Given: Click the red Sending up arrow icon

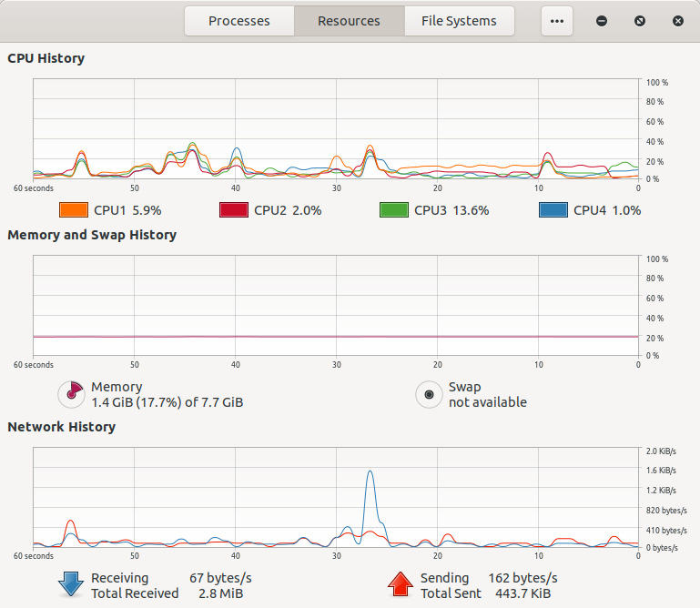Looking at the screenshot, I should point(401,585).
